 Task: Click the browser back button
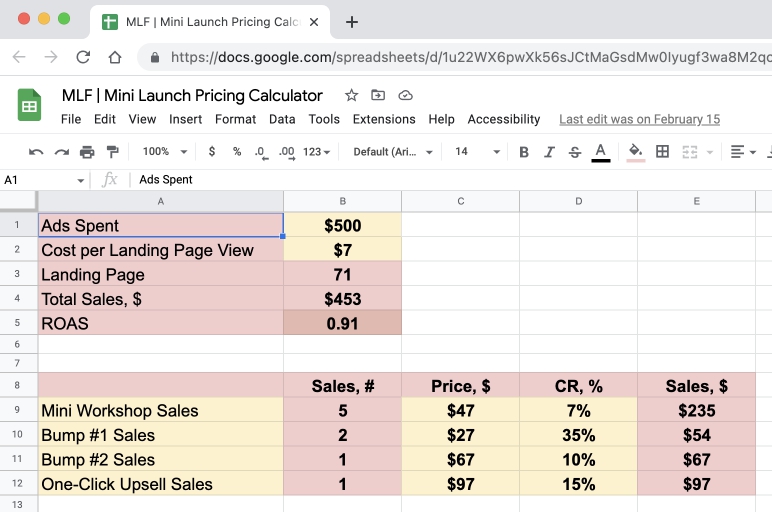pyautogui.click(x=19, y=57)
